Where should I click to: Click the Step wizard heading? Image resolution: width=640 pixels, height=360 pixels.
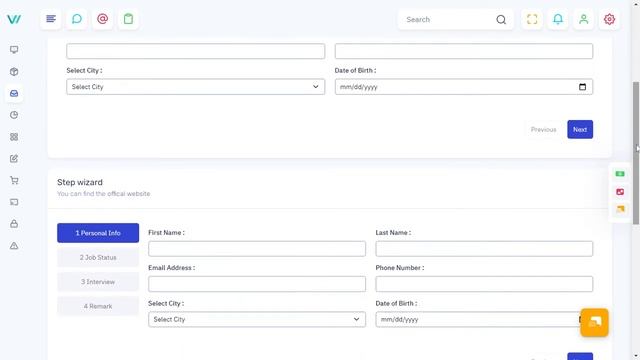pyautogui.click(x=80, y=182)
